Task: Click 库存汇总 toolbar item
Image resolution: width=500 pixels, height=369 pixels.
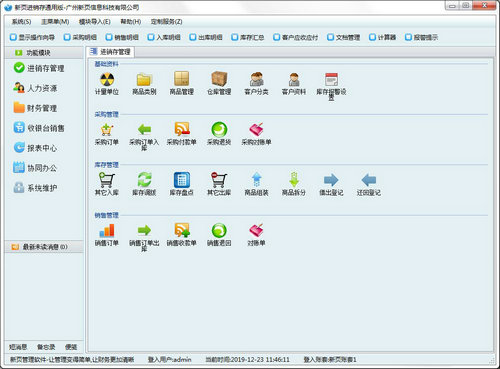Action: [x=248, y=37]
